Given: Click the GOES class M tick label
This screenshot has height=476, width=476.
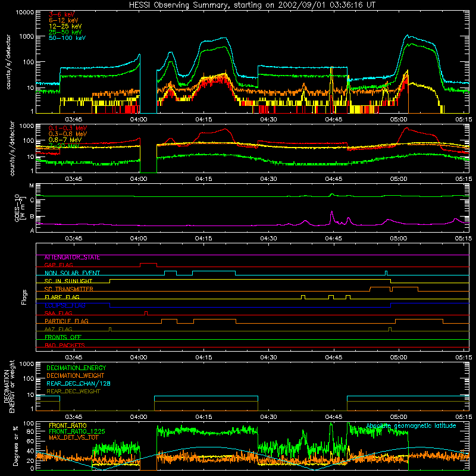Looking at the screenshot, I should point(32,186).
